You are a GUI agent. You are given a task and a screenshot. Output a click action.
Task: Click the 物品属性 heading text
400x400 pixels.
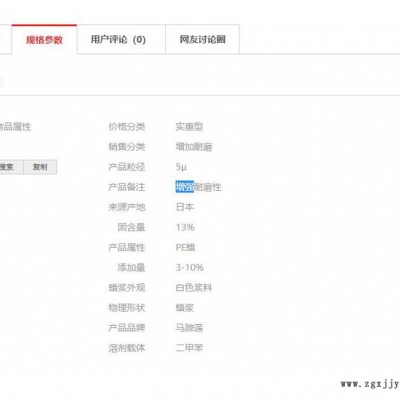pos(15,127)
